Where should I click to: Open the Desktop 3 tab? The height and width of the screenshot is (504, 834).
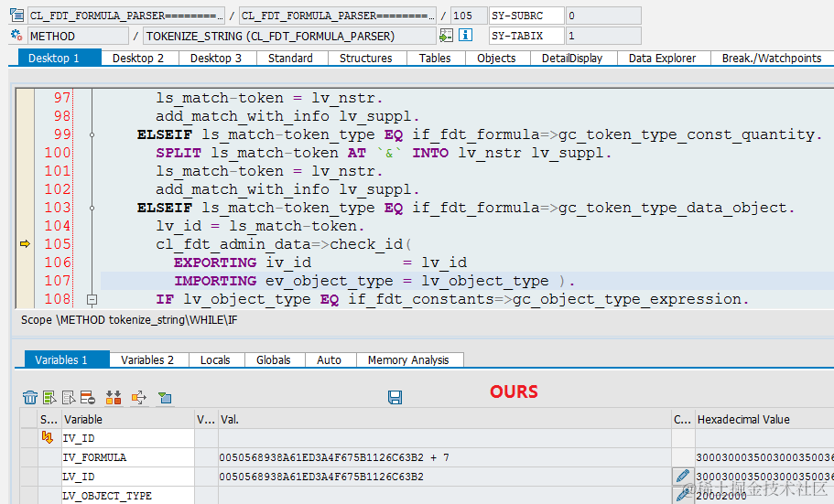tap(216, 58)
